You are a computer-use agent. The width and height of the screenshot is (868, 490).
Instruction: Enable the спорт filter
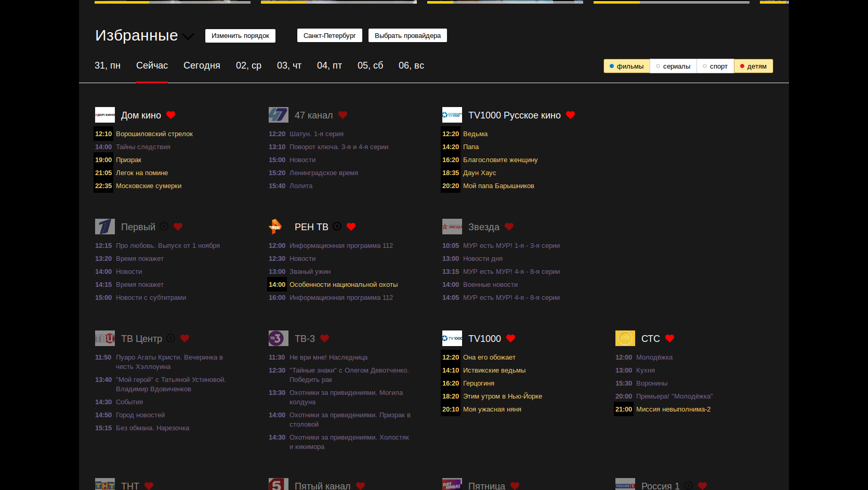715,66
